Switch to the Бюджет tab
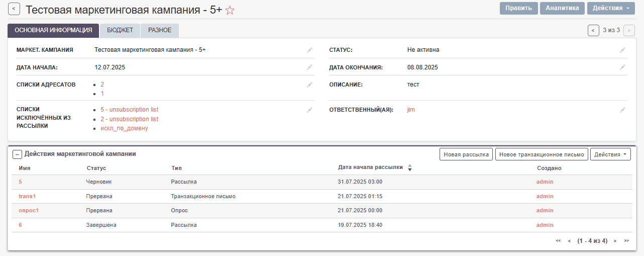 click(x=120, y=30)
